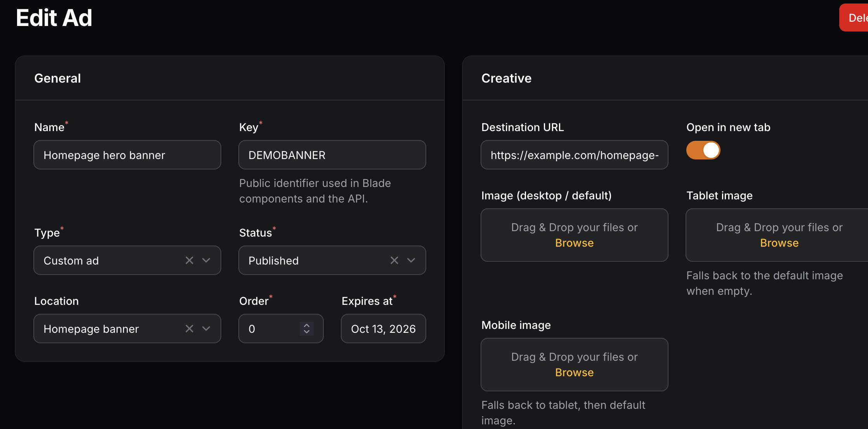Click 'Falls back to tablet, then default' hint
The image size is (868, 429).
(x=563, y=413)
